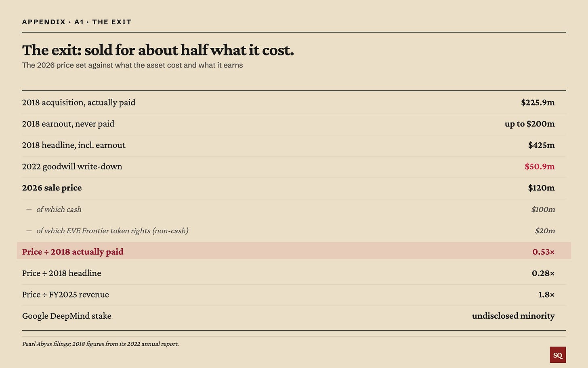Click the $225.9m value

click(538, 103)
